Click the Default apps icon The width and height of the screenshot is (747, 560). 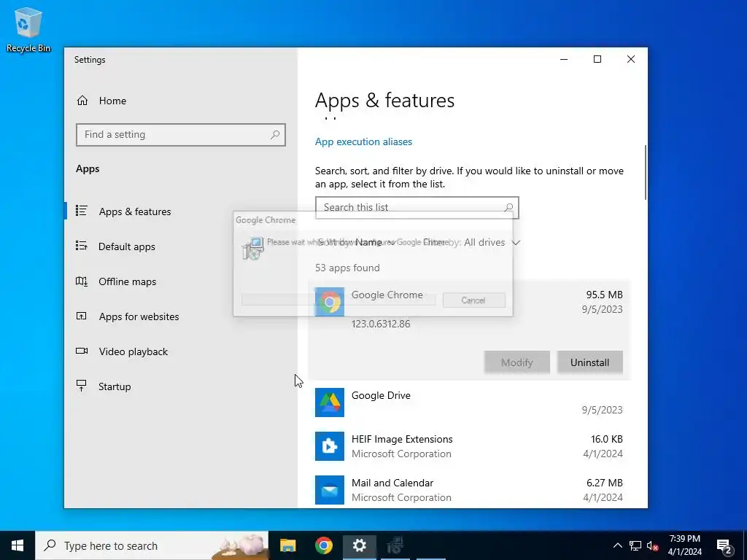(x=82, y=246)
